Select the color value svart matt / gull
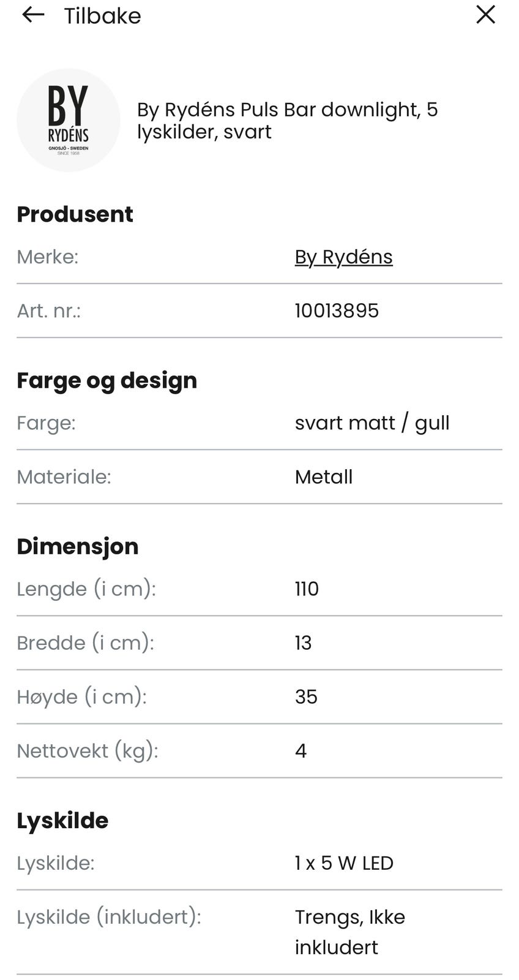The image size is (519, 980). (372, 423)
